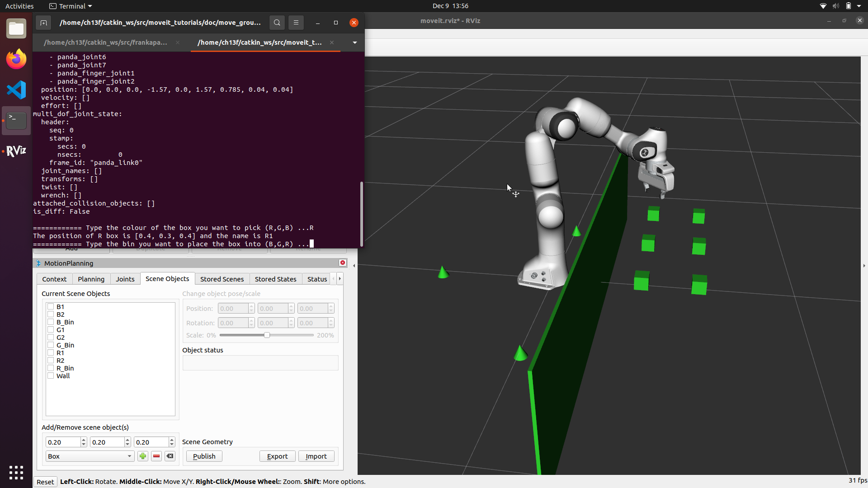Open Firefox from the dock

[16, 59]
